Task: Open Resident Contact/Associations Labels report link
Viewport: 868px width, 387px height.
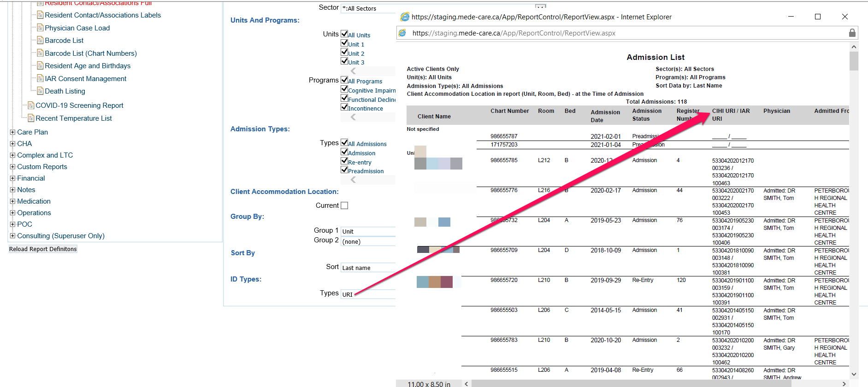Action: [102, 15]
